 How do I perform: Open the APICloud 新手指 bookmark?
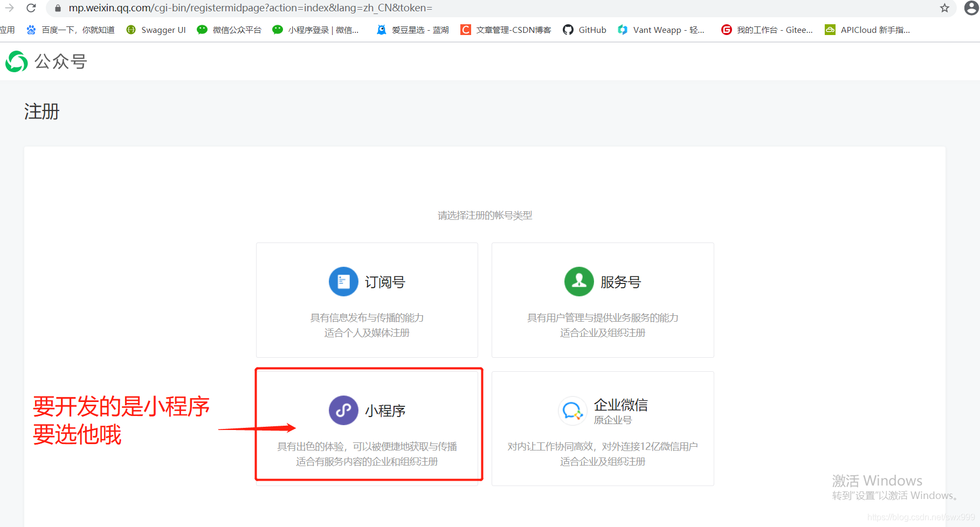click(x=868, y=30)
